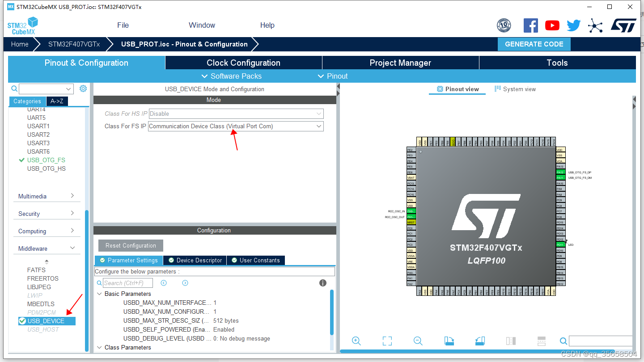The image size is (644, 362).
Task: Zoom in on the pinout view
Action: point(356,341)
